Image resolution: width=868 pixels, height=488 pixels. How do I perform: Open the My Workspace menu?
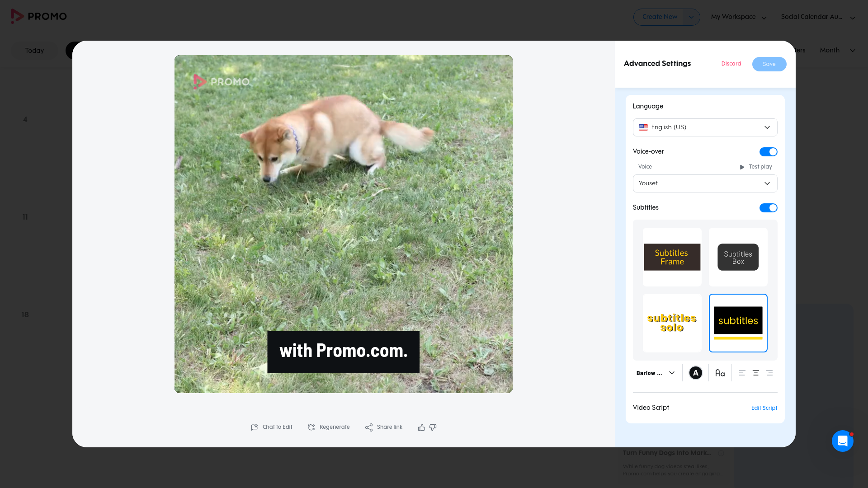pyautogui.click(x=739, y=17)
